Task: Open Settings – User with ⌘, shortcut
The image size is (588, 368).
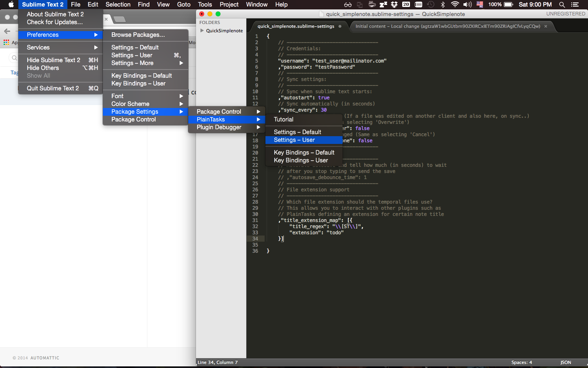Action: tap(145, 55)
